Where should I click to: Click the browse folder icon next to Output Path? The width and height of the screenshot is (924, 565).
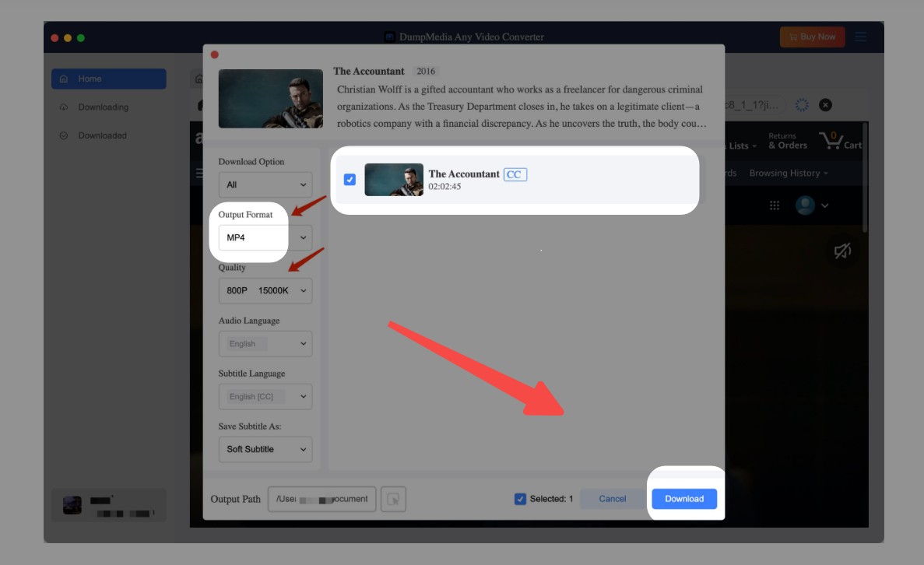tap(393, 499)
